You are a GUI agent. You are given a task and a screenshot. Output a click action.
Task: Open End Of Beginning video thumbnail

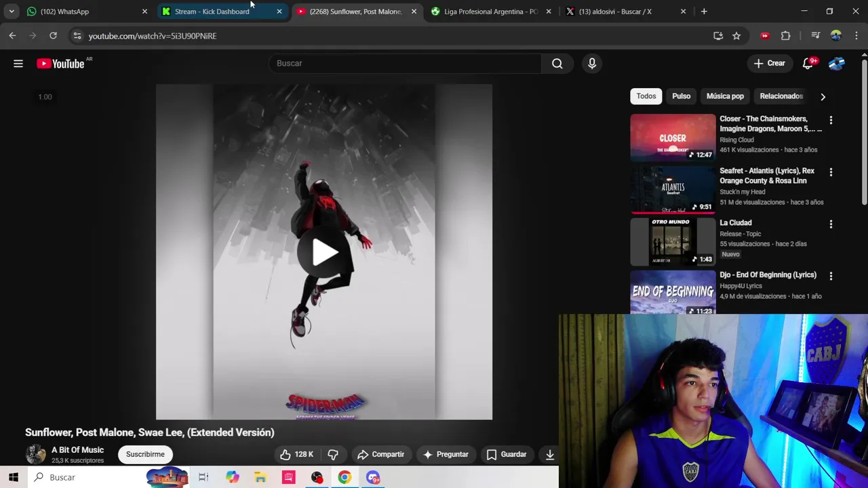(x=673, y=292)
